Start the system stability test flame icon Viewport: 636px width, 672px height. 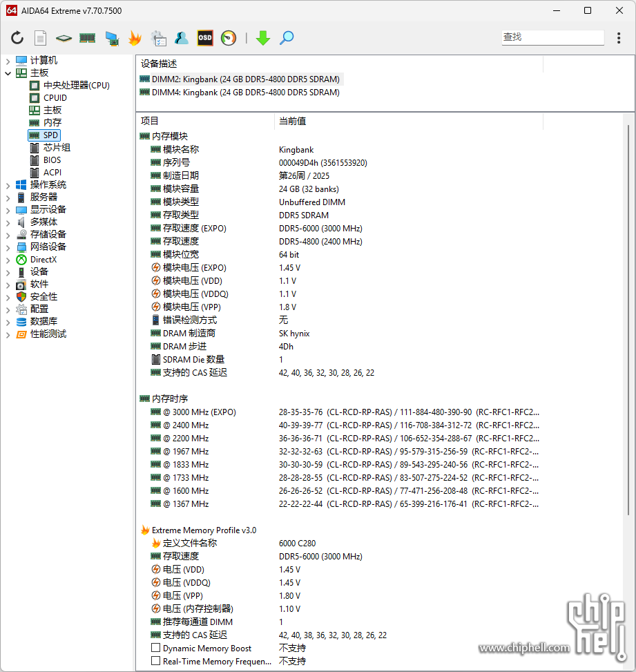[x=135, y=38]
